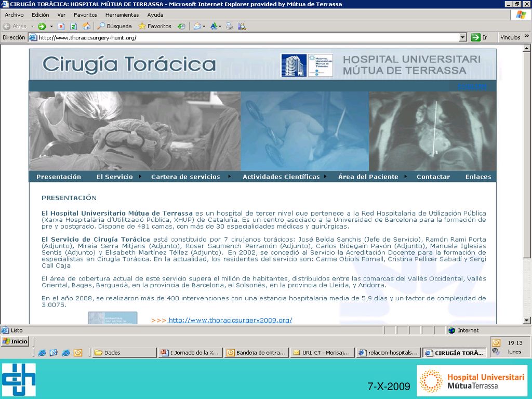Viewport: 532px width, 399px height.
Task: Expand Actividades Científicas submenu
Action: click(325, 177)
